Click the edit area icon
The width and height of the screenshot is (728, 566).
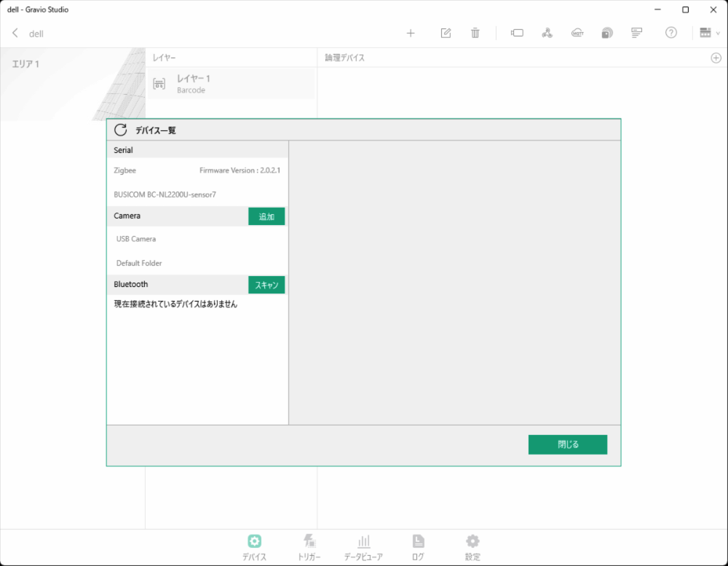pos(446,33)
